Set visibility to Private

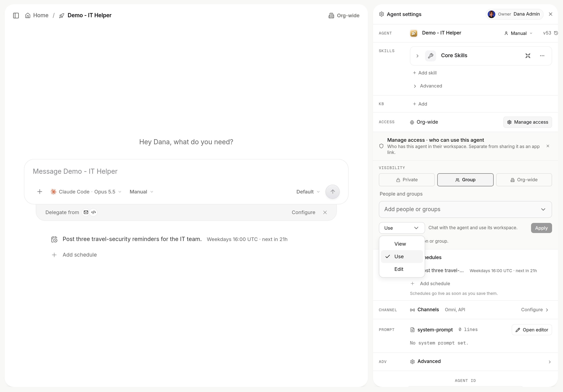(407, 180)
